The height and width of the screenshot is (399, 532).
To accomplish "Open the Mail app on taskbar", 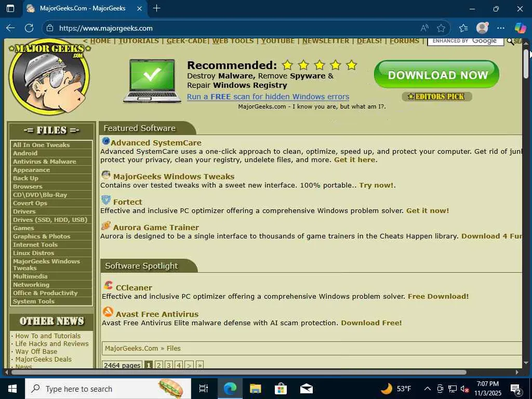I will coord(306,389).
